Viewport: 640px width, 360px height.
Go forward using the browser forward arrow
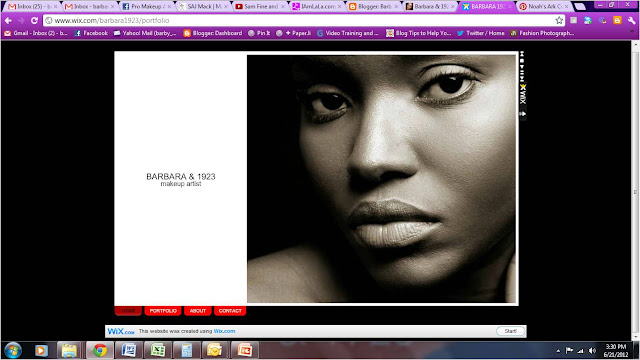(21, 20)
